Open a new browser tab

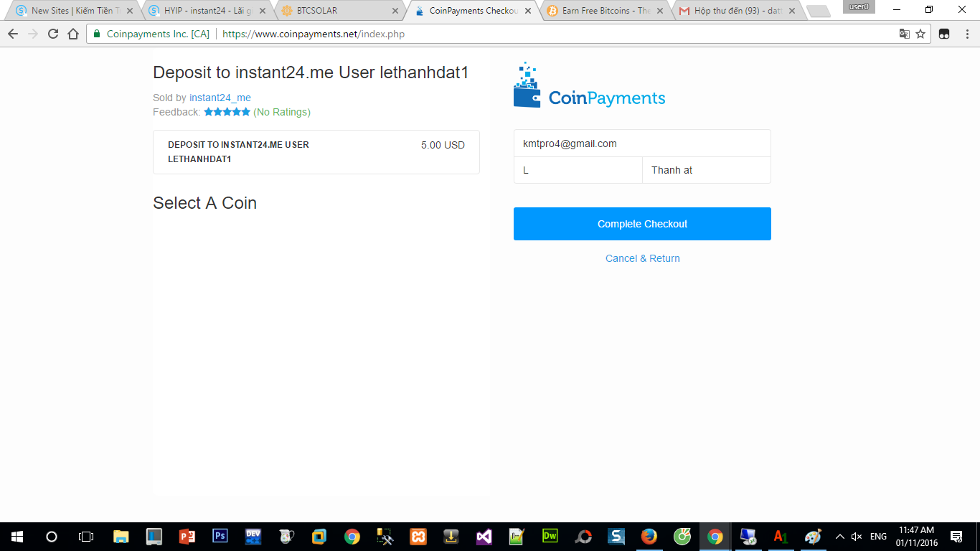(818, 11)
